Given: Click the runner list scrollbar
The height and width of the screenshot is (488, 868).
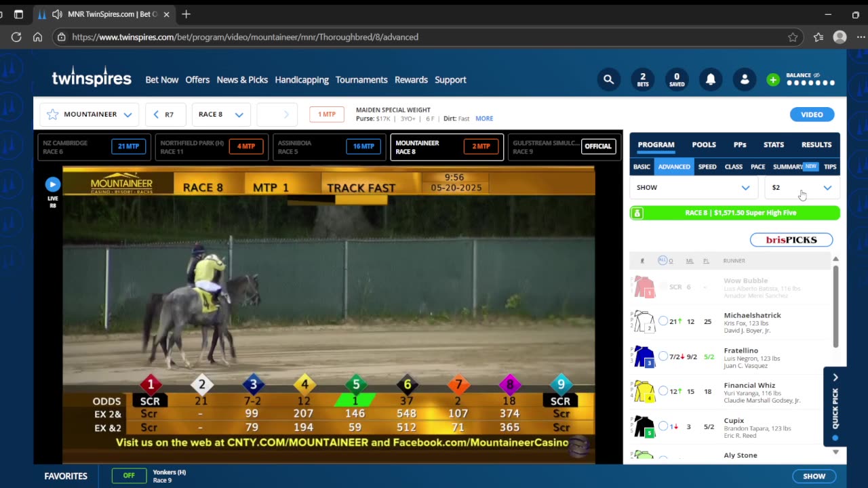Looking at the screenshot, I should (x=835, y=306).
